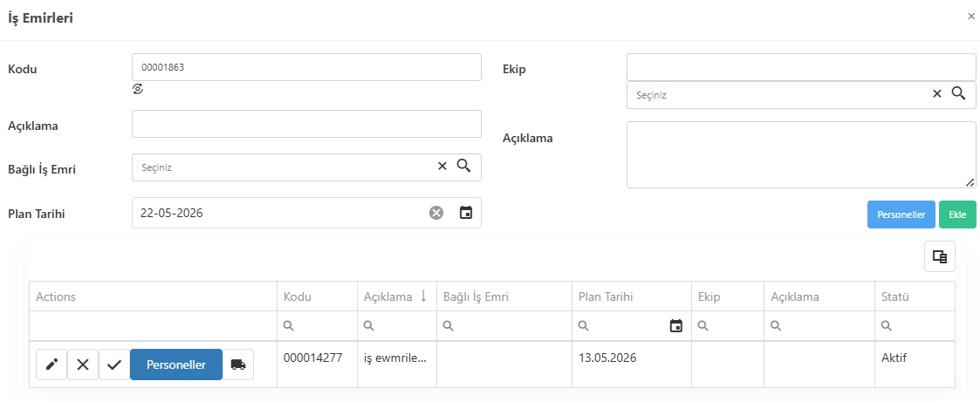
Task: Open calendar in Plan Tarihi column filter
Action: pyautogui.click(x=675, y=325)
